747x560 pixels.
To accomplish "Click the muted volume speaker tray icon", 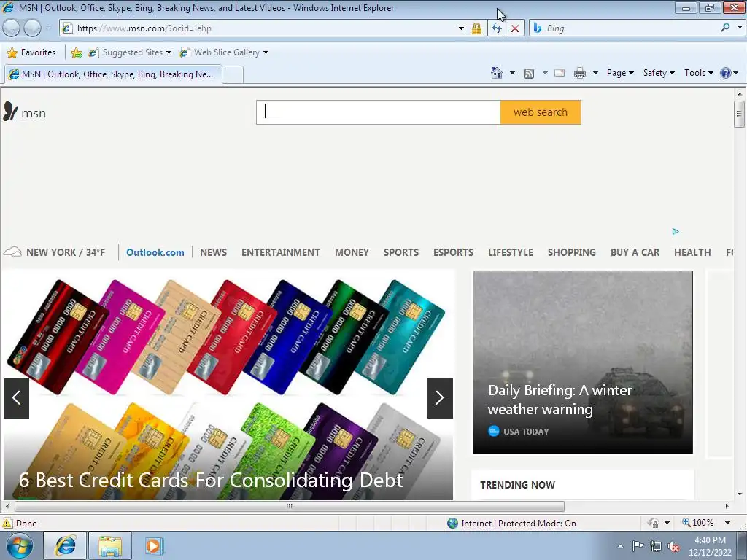I will (x=673, y=546).
